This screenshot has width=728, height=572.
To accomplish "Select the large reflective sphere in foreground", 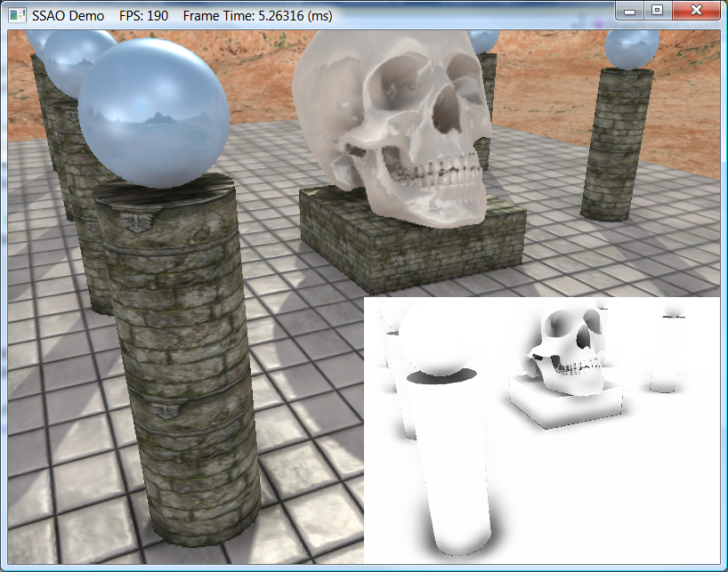I will 154,112.
